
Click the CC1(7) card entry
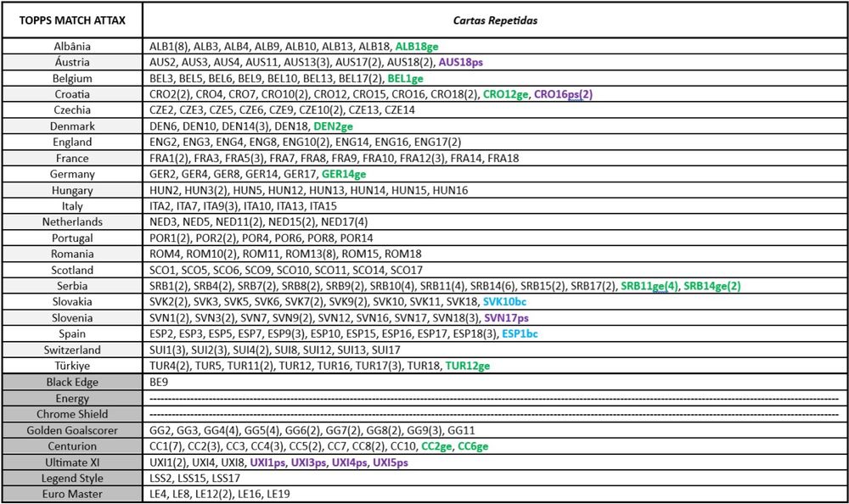click(166, 446)
